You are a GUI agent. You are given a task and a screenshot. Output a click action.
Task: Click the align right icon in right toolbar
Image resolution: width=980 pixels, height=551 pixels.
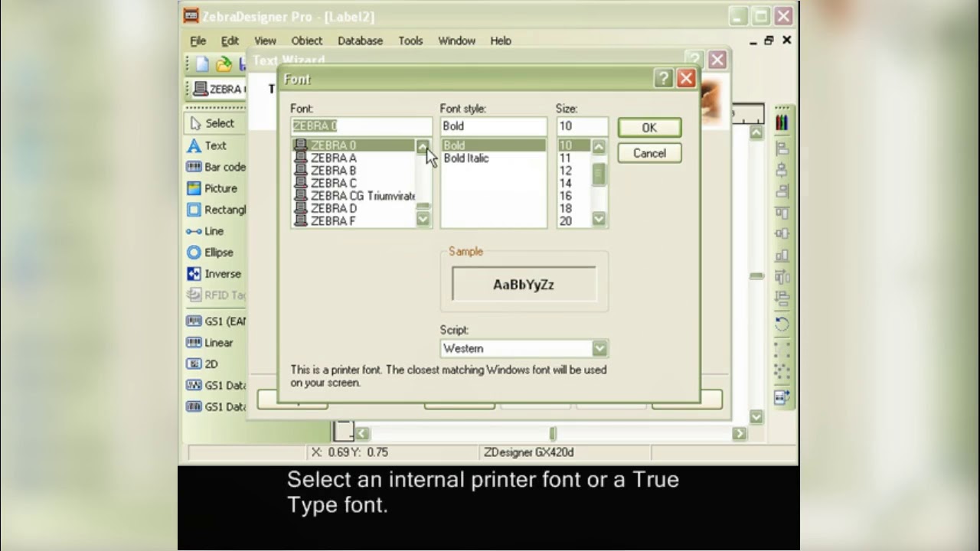782,191
